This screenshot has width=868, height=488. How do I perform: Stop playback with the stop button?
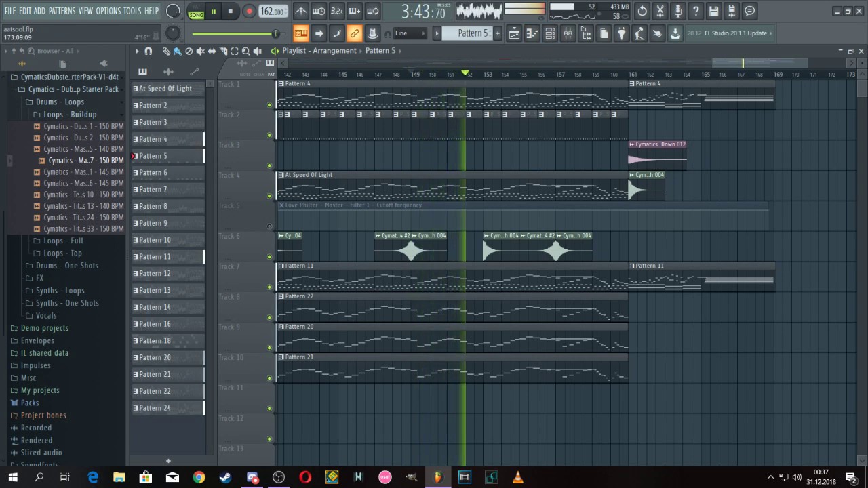231,11
